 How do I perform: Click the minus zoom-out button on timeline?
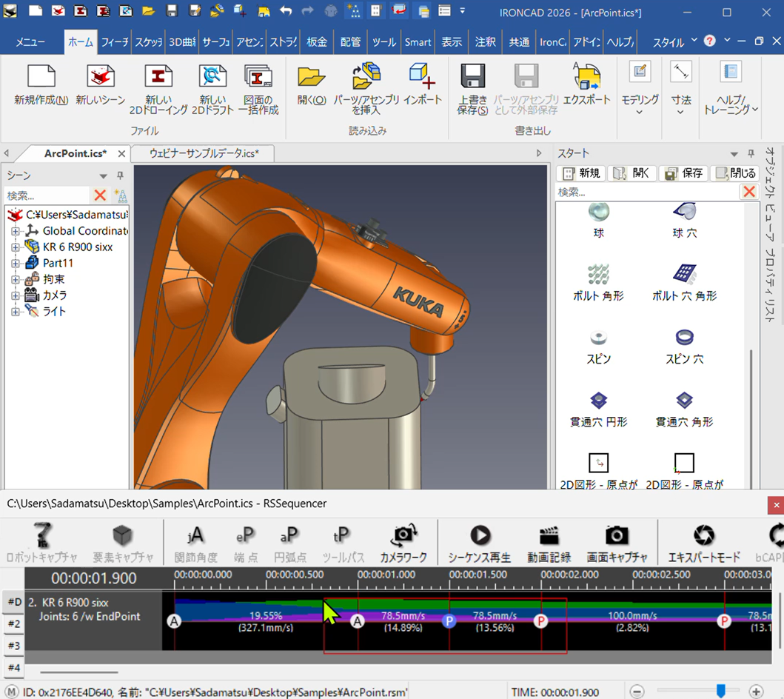(637, 692)
